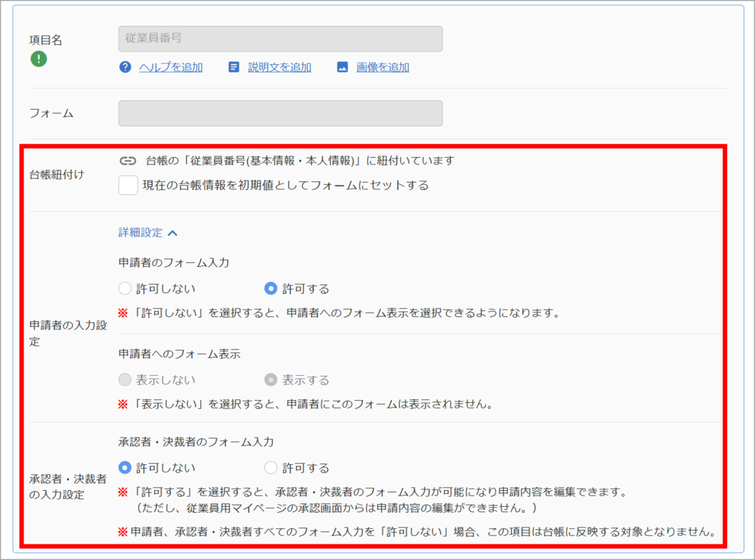The width and height of the screenshot is (755, 560).
Task: Select 許可しない under 申請者のフォーム入力
Action: tap(125, 289)
